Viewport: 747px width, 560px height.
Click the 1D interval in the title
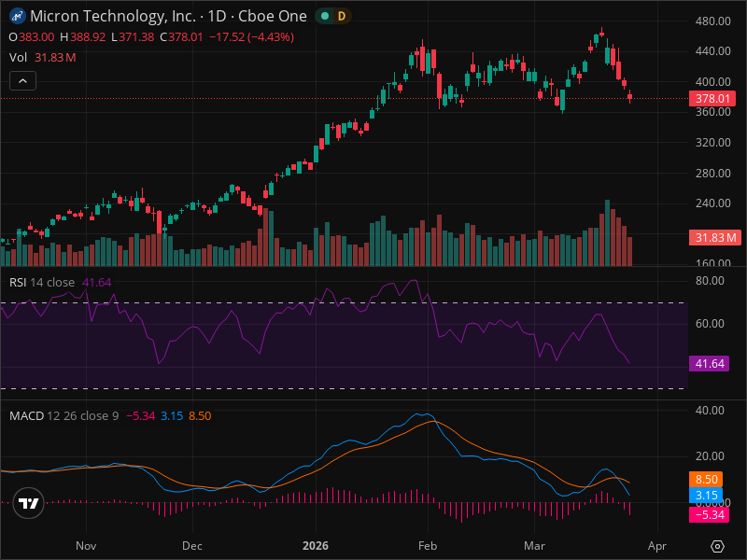[217, 16]
